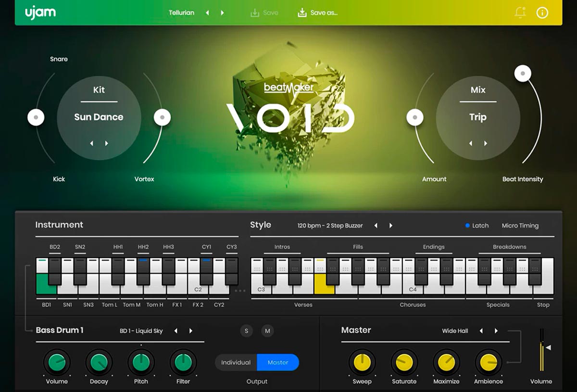Adjust the Vortex slider handle

point(162,117)
